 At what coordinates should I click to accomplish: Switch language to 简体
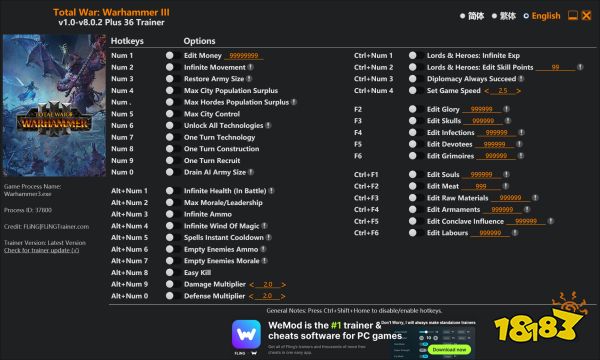(x=472, y=16)
